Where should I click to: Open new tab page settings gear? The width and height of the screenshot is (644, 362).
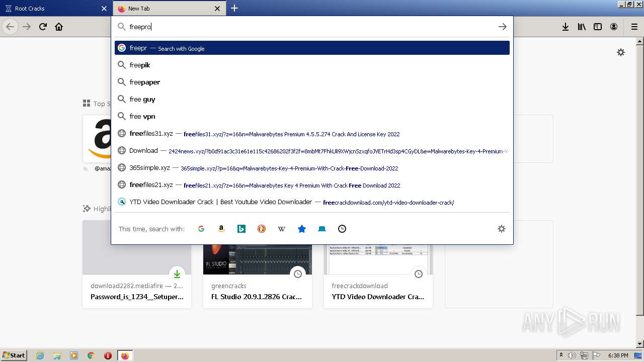click(x=621, y=52)
